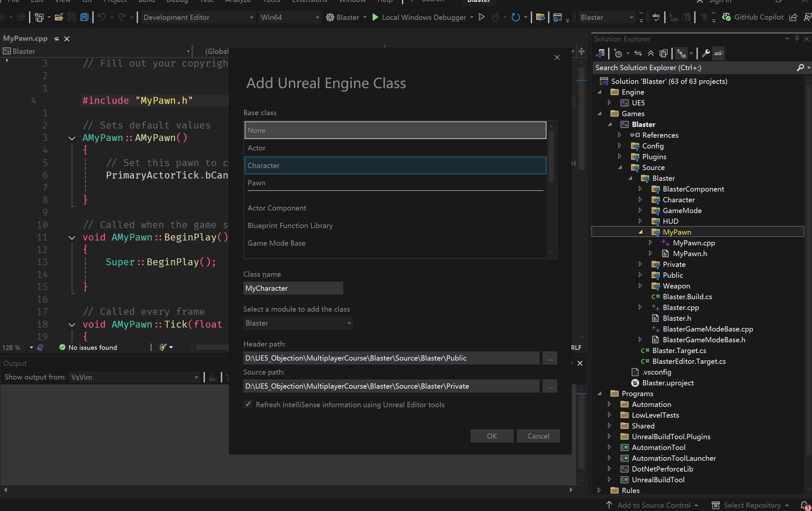Click the New Project icon in toolbar
The width and height of the screenshot is (812, 511).
(39, 17)
